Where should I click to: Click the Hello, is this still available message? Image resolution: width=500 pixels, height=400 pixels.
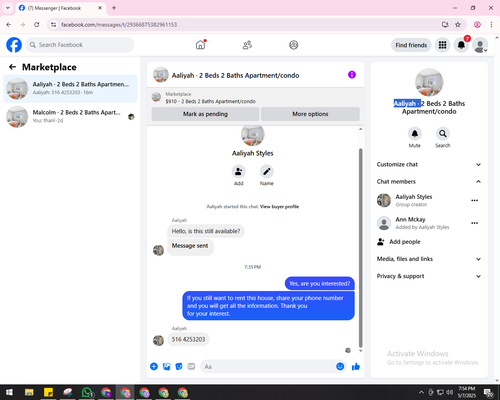(206, 231)
